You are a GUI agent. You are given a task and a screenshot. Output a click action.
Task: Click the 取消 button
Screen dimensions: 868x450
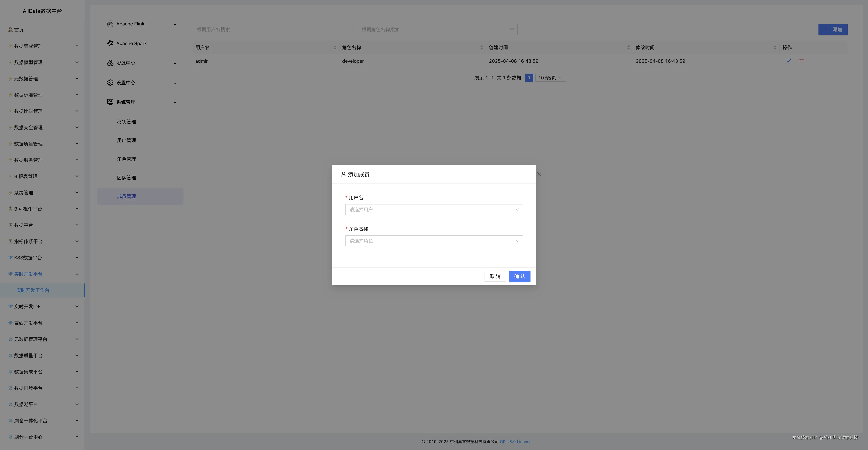click(x=495, y=276)
